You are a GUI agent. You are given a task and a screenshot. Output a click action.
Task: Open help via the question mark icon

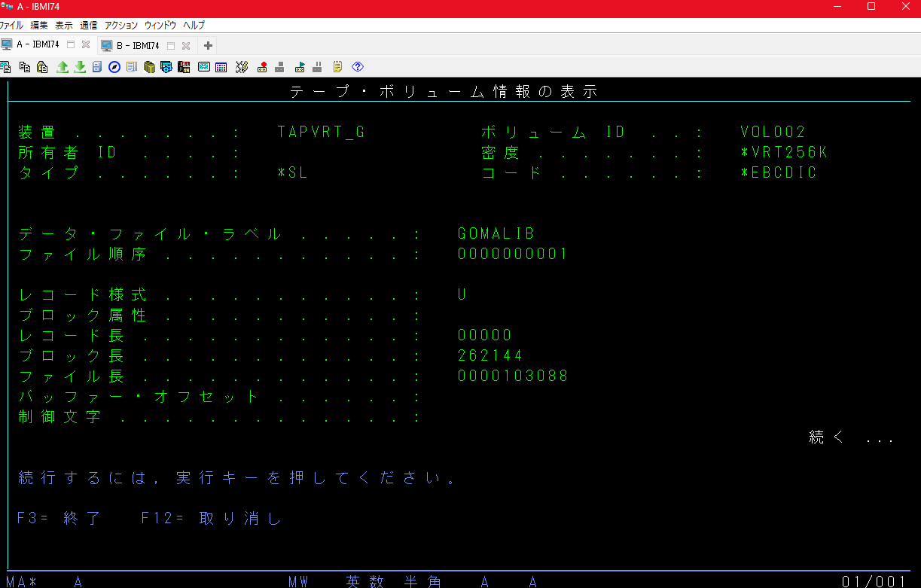click(x=357, y=67)
